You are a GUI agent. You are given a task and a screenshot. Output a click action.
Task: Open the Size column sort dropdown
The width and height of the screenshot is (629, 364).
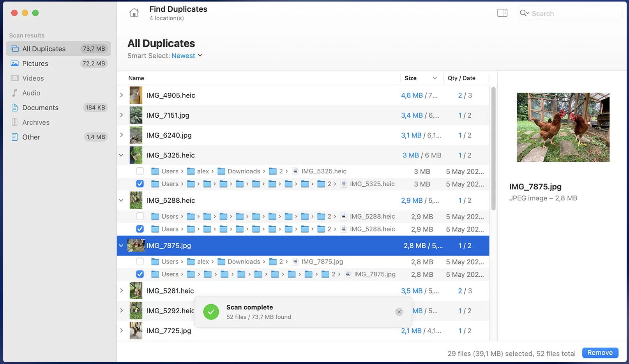coord(435,78)
